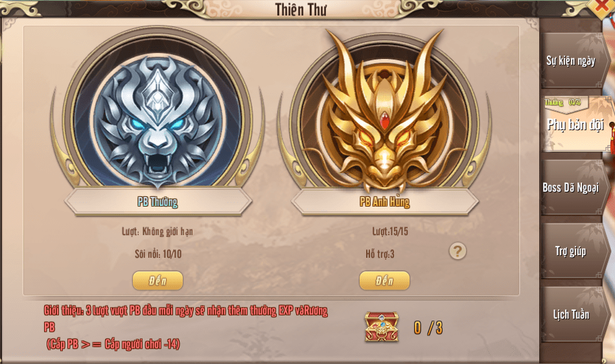Open the question mark help icon

[458, 251]
